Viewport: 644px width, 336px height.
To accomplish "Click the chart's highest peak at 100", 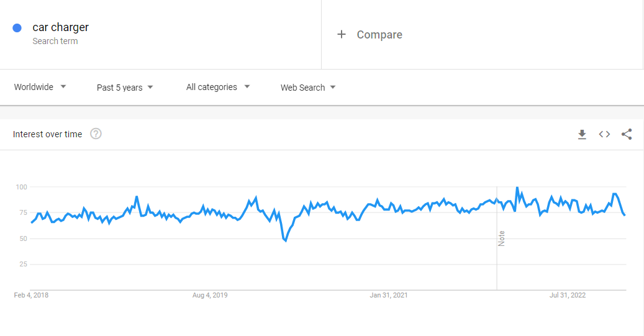I will click(x=517, y=188).
